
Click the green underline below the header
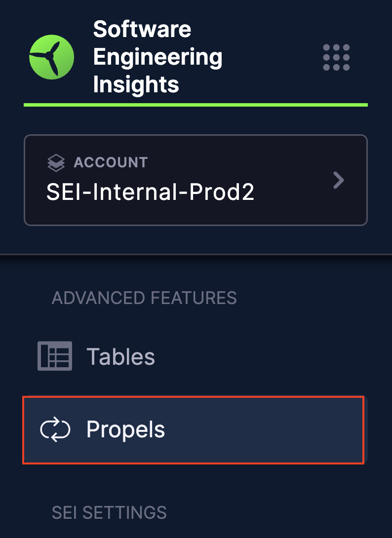tap(196, 105)
